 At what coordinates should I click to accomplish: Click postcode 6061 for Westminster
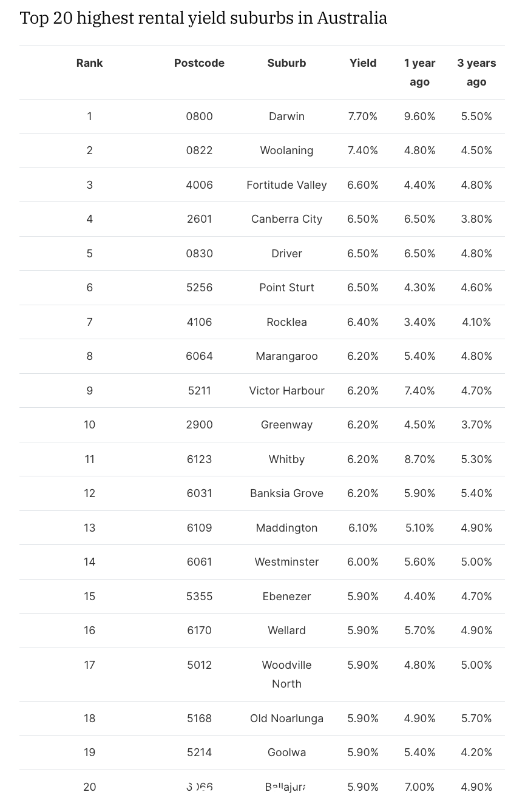[x=199, y=562]
